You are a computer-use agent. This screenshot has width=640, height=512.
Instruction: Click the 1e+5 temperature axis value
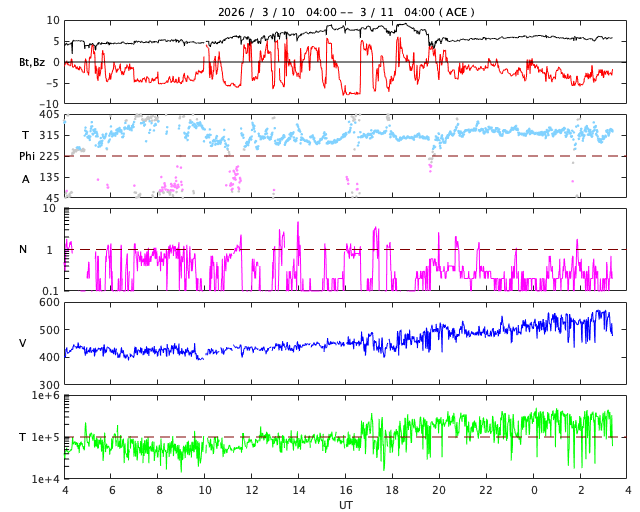[x=46, y=437]
